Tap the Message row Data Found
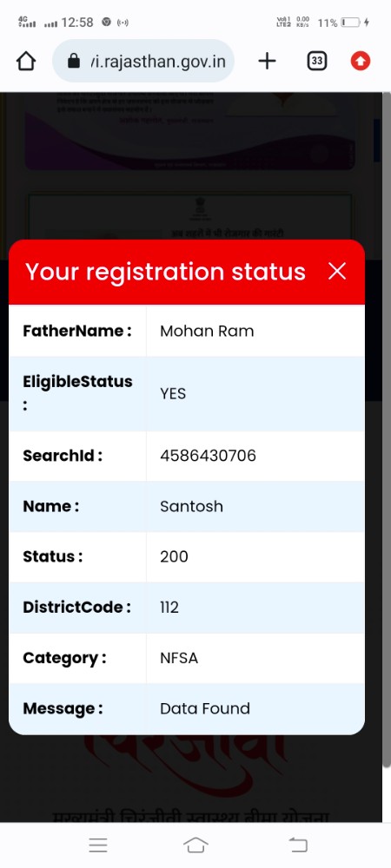Screen dimensions: 391x868 [187, 709]
